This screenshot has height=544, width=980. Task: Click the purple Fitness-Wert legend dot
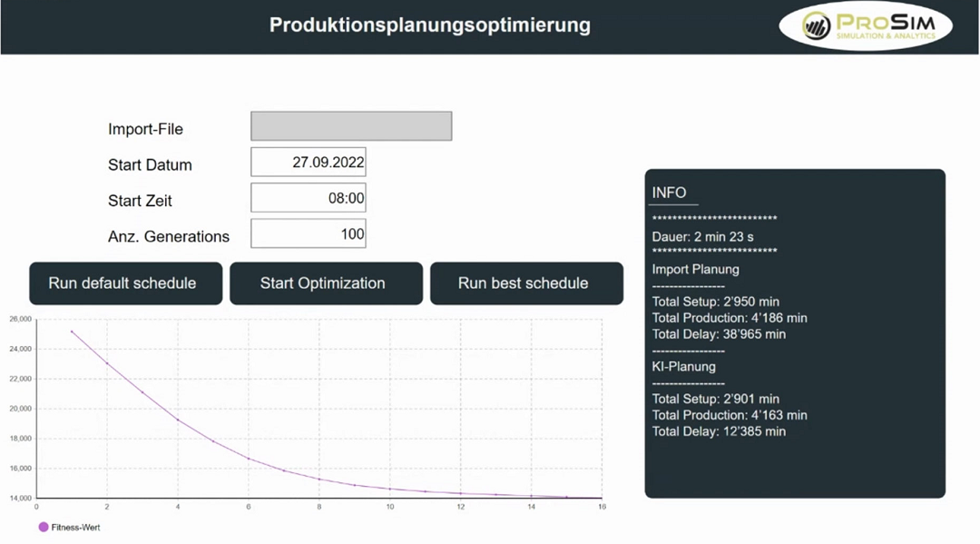pyautogui.click(x=44, y=527)
